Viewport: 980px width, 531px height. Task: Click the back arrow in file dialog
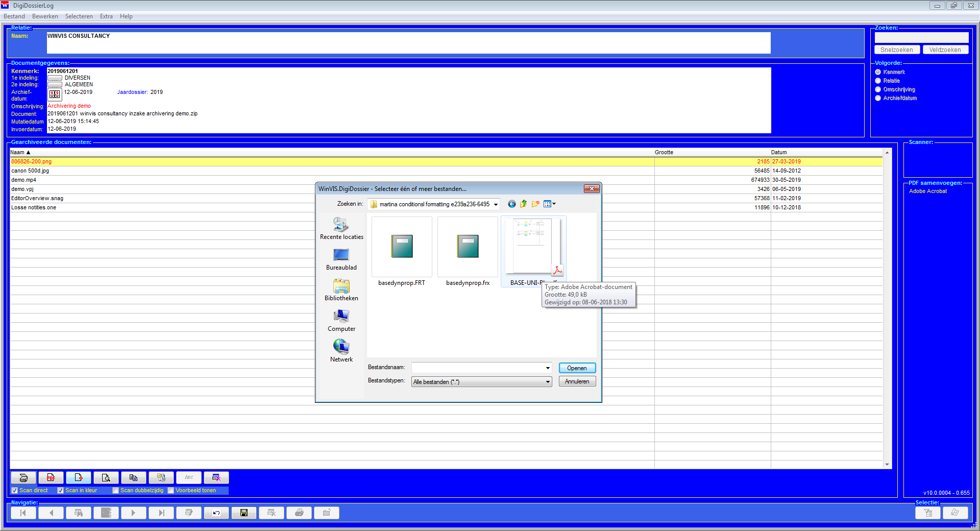[x=511, y=204]
